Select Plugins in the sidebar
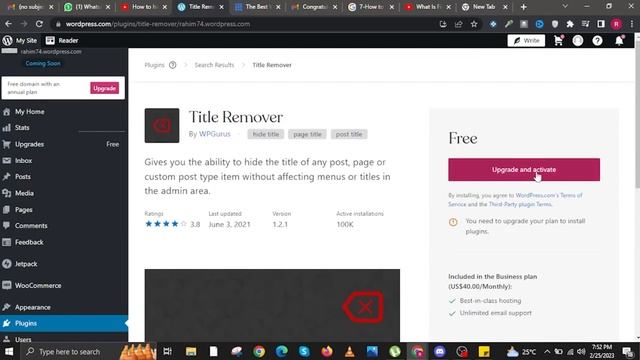 click(x=64, y=323)
